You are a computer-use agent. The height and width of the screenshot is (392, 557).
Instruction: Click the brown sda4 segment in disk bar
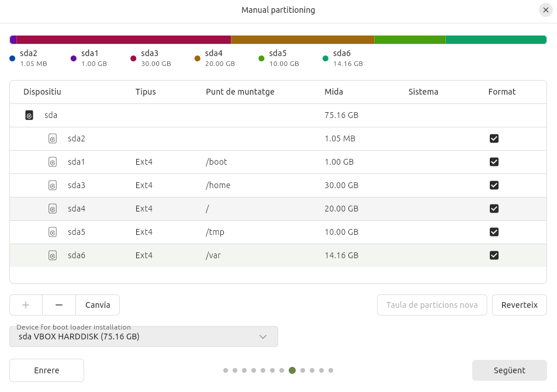(x=302, y=40)
